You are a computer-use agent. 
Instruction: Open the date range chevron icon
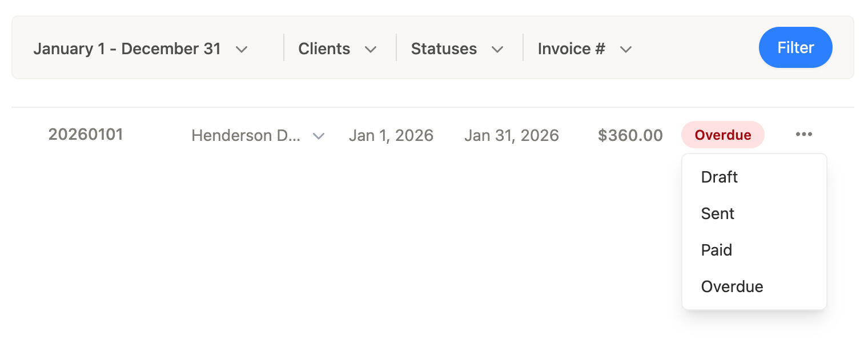242,50
